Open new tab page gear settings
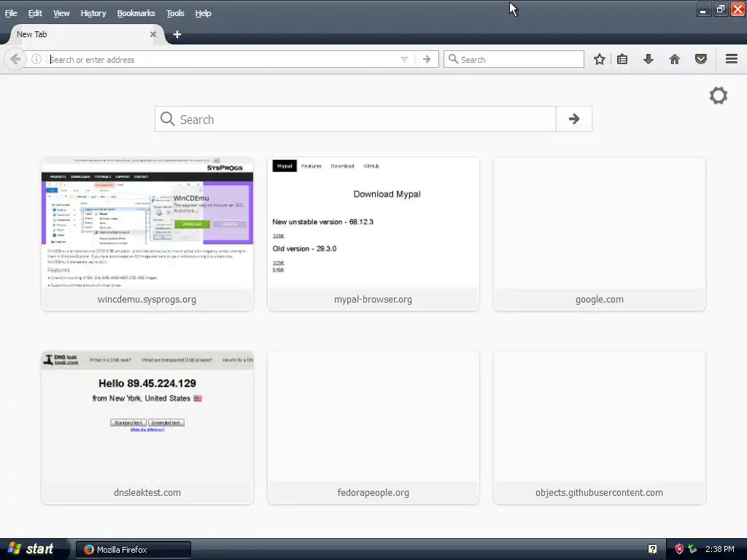Image resolution: width=747 pixels, height=560 pixels. point(718,96)
